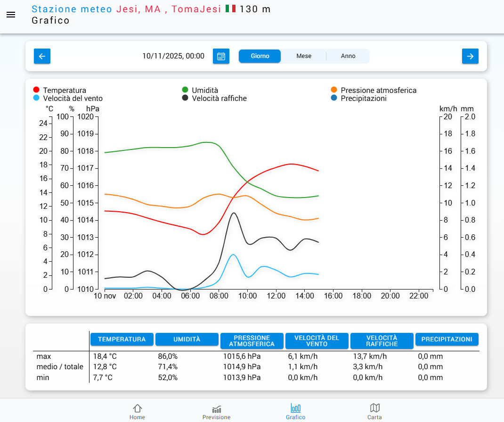Switch to Mese view
The height and width of the screenshot is (422, 504).
(304, 56)
